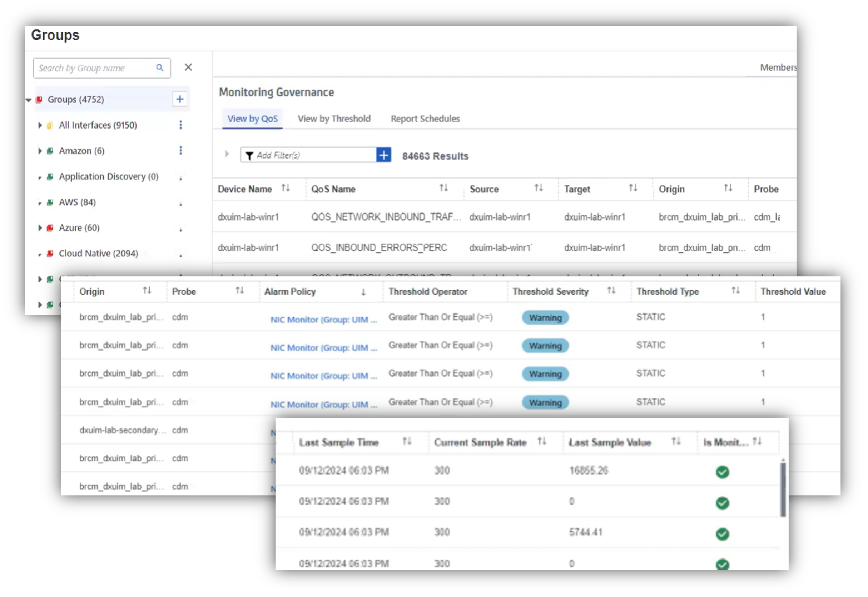Expand the Amazon (6) group
868x597 pixels.
point(40,151)
